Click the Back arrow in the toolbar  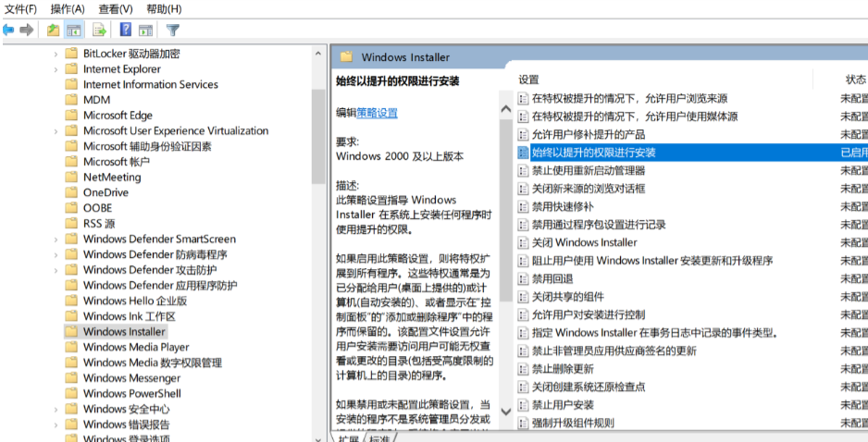tap(8, 30)
